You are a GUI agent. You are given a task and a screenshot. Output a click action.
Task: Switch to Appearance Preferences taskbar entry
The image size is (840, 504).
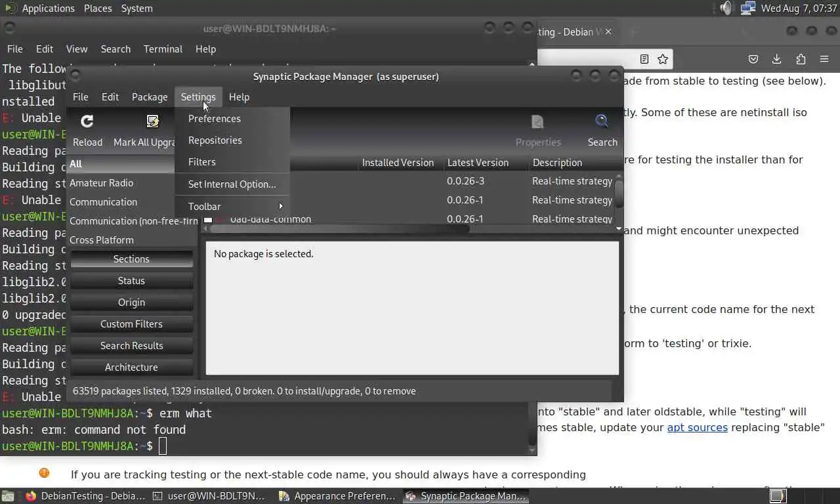tap(337, 496)
